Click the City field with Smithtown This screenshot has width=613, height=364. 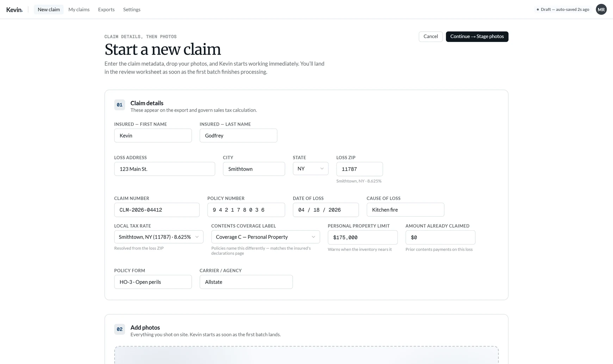click(x=254, y=169)
